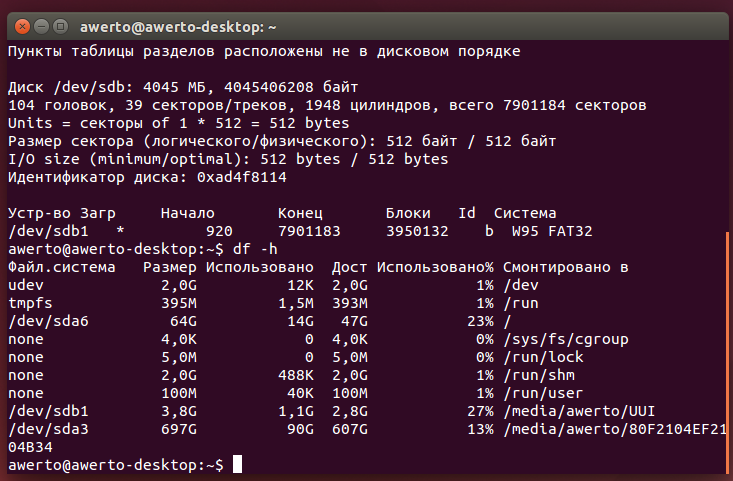Click the /run/shm mount point

coord(539,375)
